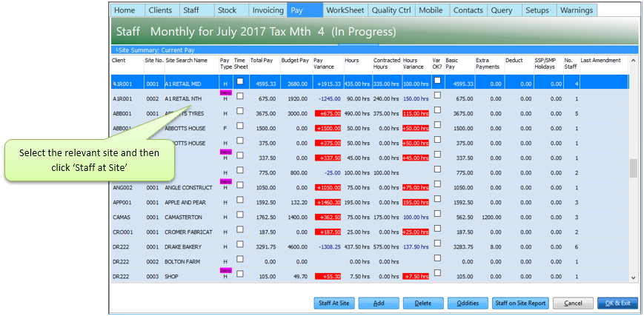Select the APPLE AND PEAR site
Screen dimensions: 644x316
tap(370, 202)
